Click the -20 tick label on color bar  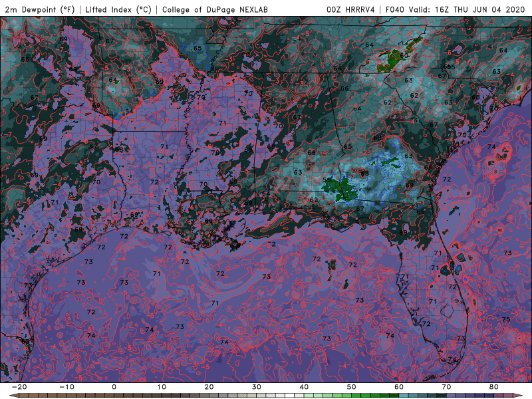click(x=19, y=387)
